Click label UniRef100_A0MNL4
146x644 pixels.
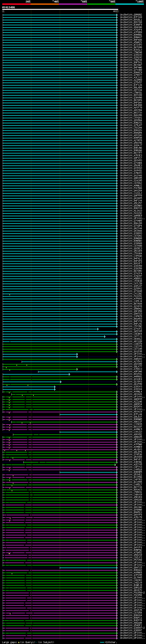[x=131, y=392]
